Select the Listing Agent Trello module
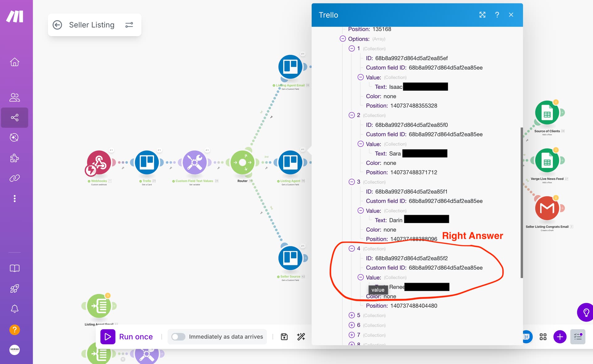This screenshot has width=593, height=364. pos(290,162)
